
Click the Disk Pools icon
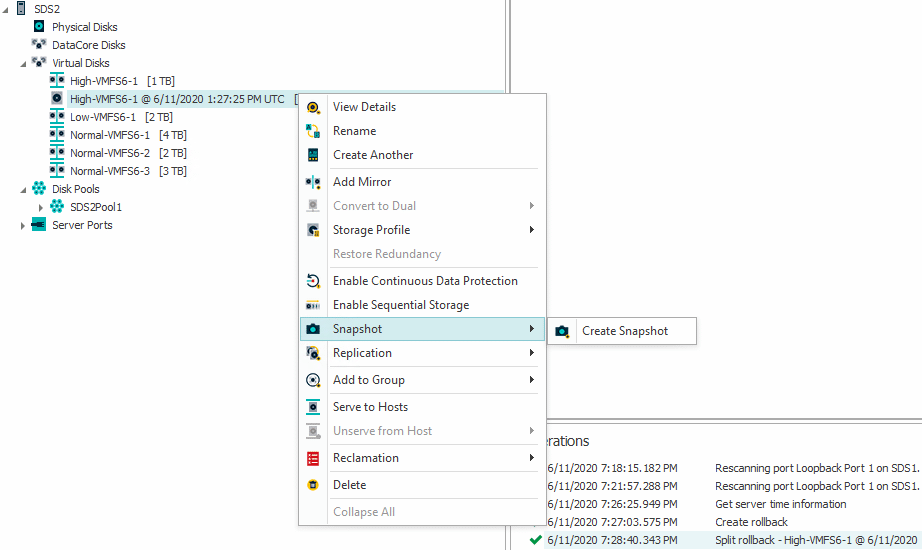pos(39,188)
